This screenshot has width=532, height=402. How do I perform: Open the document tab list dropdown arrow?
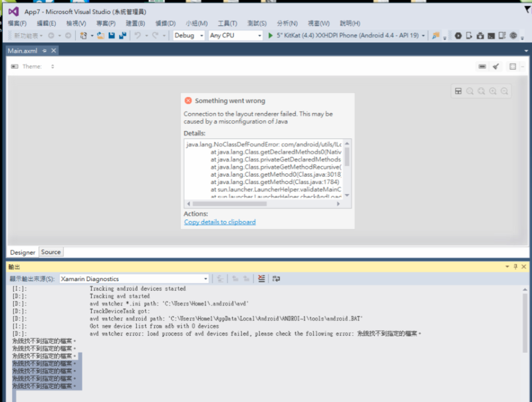pos(526,51)
